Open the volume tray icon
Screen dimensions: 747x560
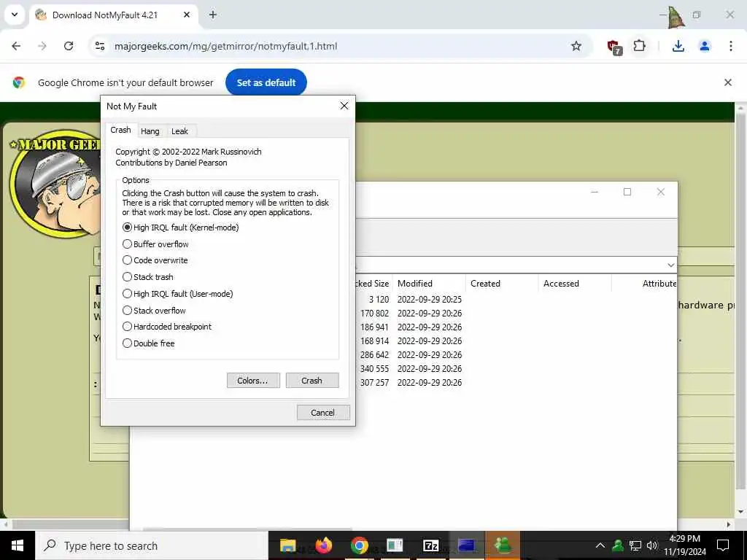(651, 545)
